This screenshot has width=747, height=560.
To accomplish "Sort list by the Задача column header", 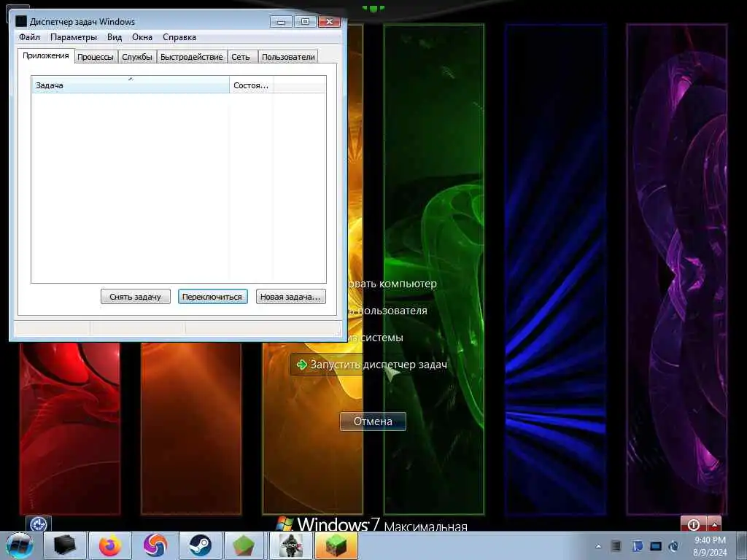I will [x=130, y=85].
